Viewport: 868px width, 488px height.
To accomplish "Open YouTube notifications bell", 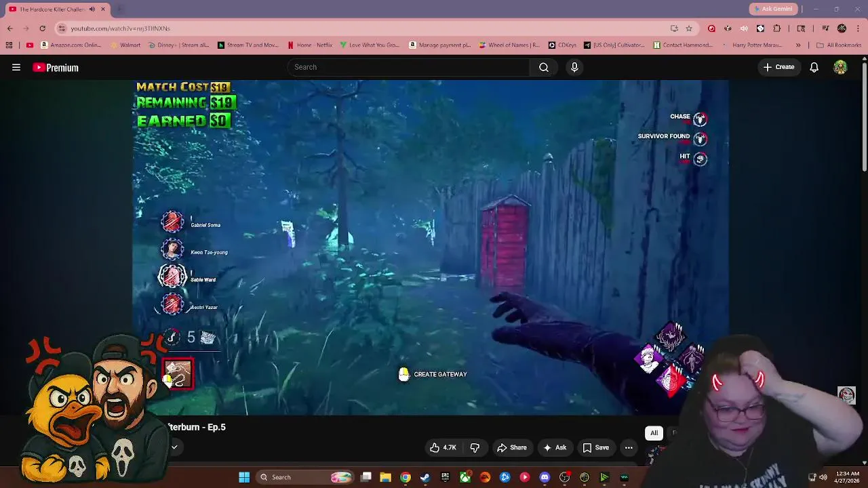I will 814,67.
